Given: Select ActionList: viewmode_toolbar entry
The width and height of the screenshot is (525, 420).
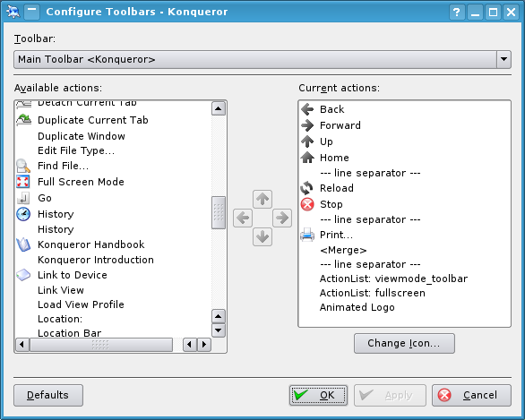Looking at the screenshot, I should click(394, 279).
